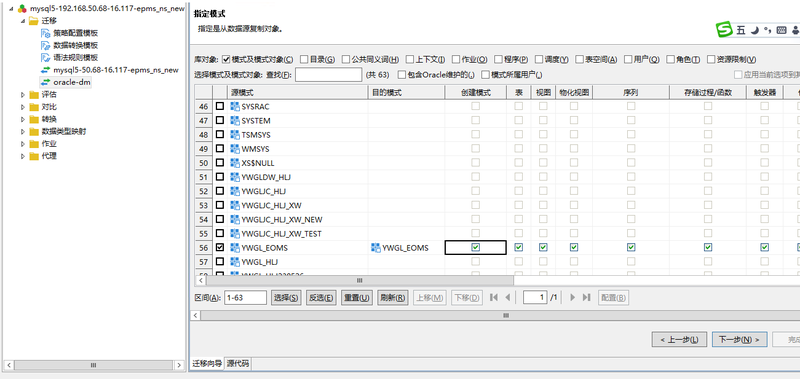This screenshot has height=379, width=800.
Task: Collapse the mysql5-192.168.50.68 project root
Action: click(11, 9)
